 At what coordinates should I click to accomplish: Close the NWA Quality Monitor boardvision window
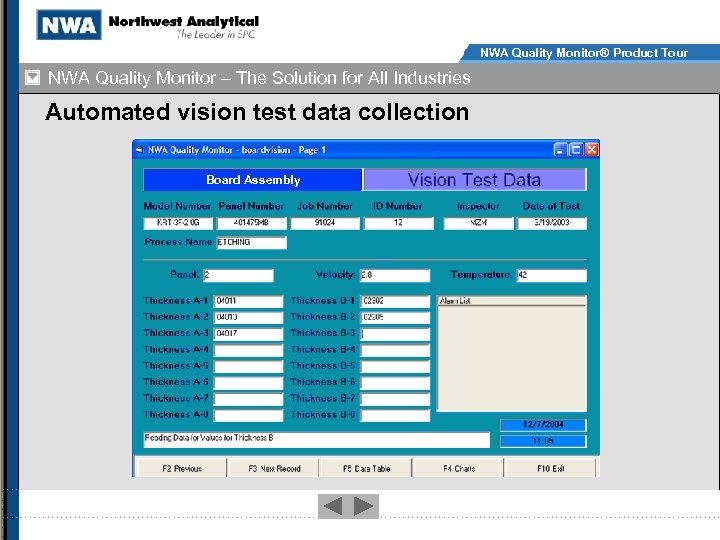click(591, 150)
